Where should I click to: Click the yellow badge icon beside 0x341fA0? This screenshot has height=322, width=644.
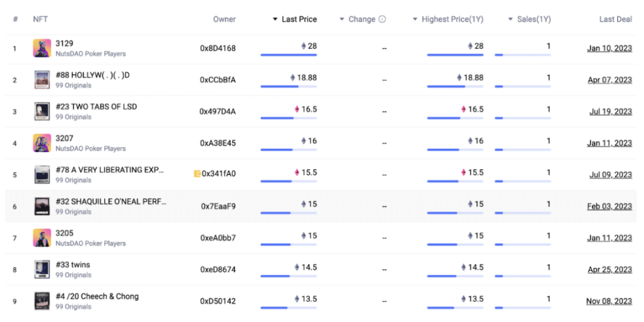[197, 174]
